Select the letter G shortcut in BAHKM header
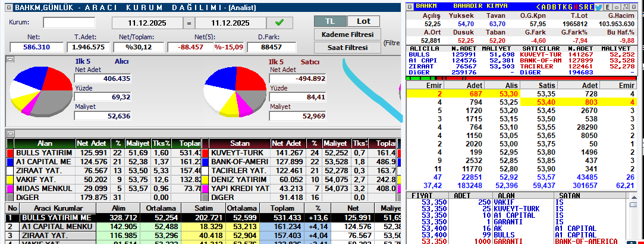 tap(570, 7)
